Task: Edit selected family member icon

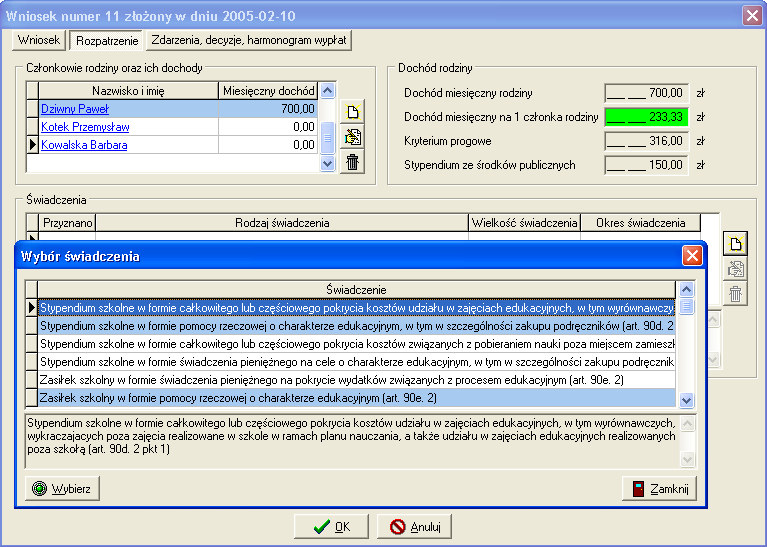Action: pyautogui.click(x=352, y=137)
